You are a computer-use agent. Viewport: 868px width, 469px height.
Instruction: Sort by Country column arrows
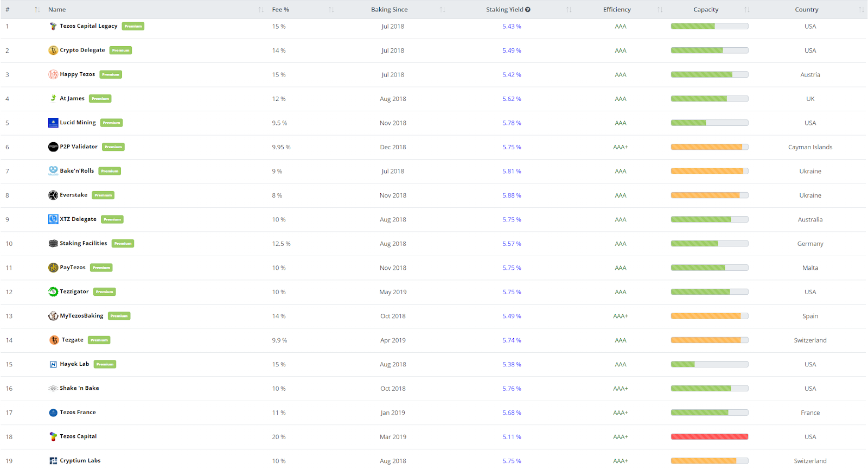tap(861, 10)
